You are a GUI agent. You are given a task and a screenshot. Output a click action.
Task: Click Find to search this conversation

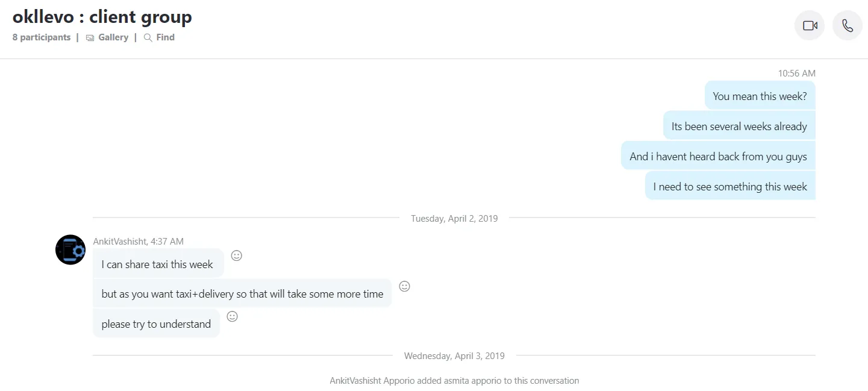pyautogui.click(x=165, y=37)
